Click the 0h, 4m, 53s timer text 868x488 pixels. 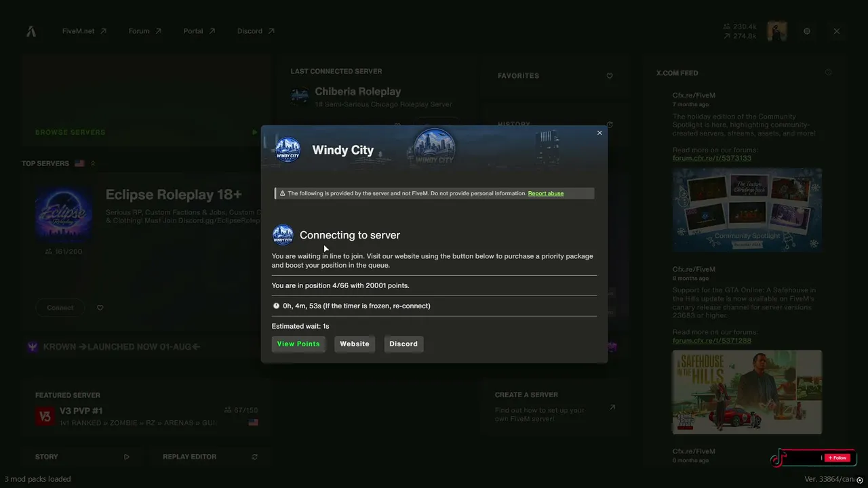pos(357,306)
